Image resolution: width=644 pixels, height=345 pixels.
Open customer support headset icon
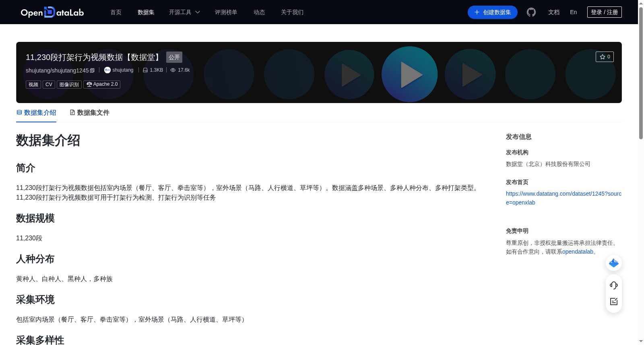click(614, 285)
